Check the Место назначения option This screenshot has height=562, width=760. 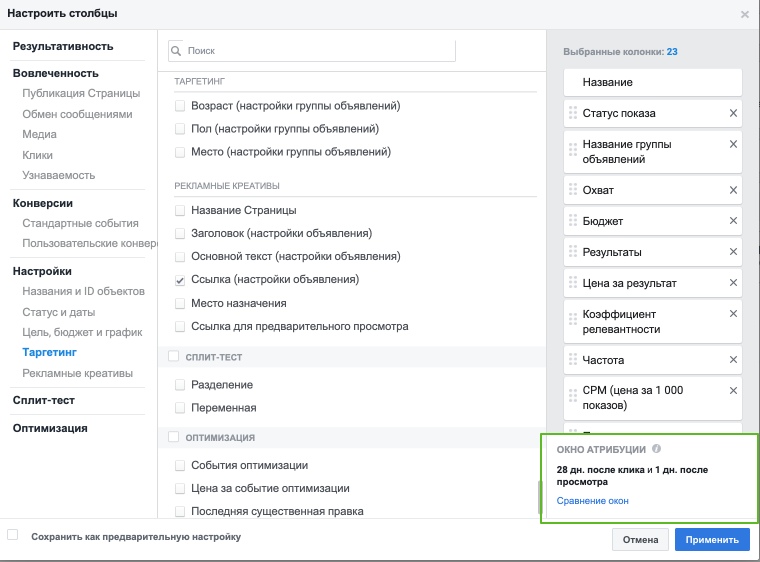point(180,304)
